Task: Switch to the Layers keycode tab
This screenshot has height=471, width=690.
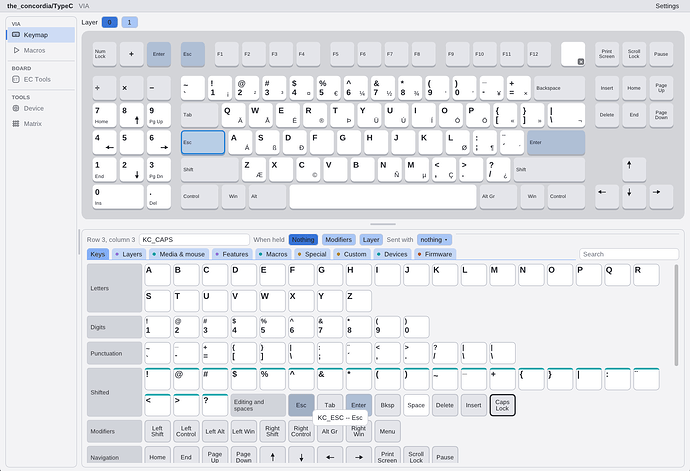Action: [128, 254]
